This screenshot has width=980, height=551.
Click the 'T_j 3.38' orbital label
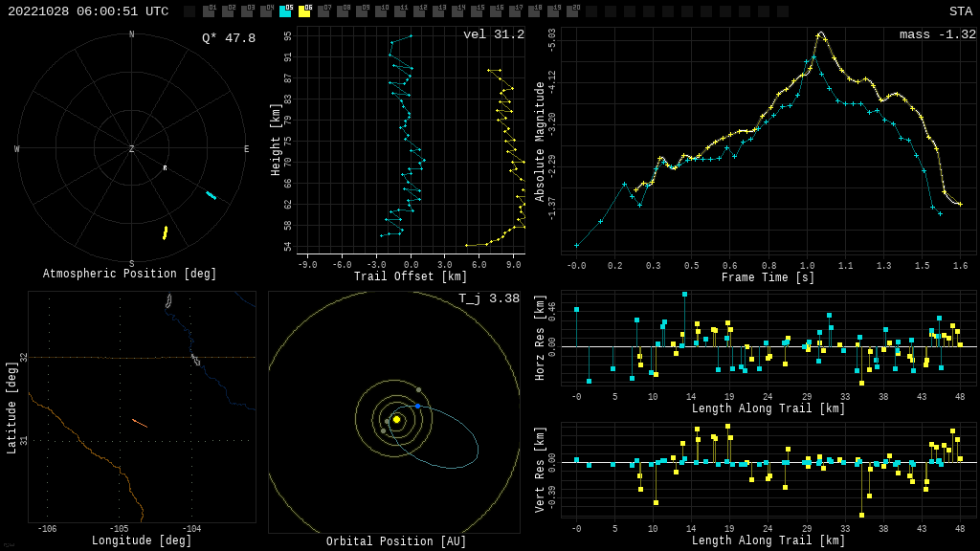488,299
